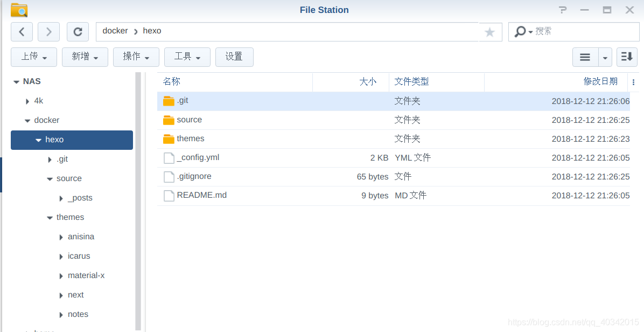
Task: Refresh the folder listing
Action: pos(78,32)
